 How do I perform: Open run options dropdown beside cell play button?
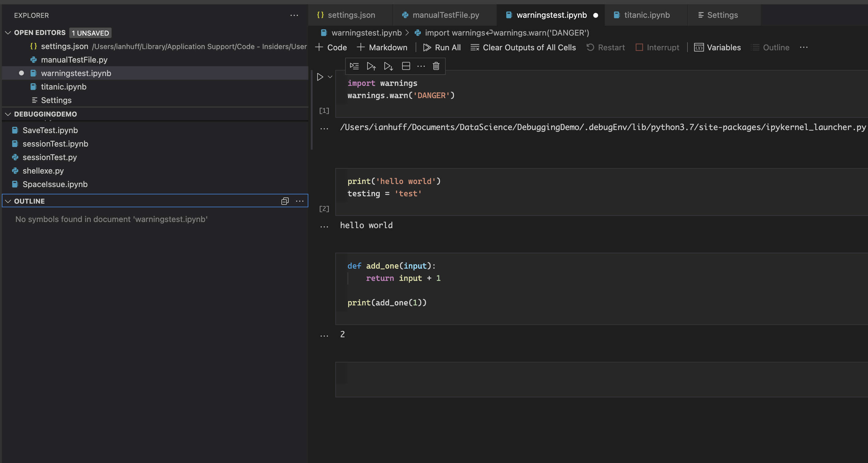pos(330,77)
